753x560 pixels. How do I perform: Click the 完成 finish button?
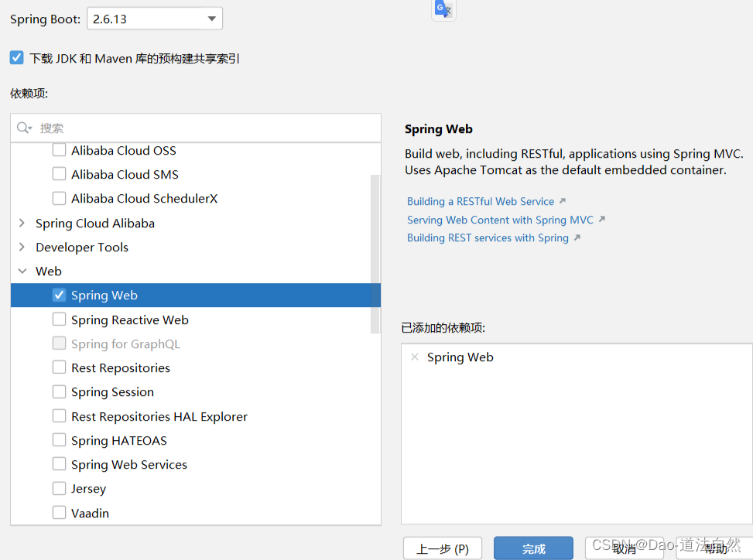click(x=533, y=548)
